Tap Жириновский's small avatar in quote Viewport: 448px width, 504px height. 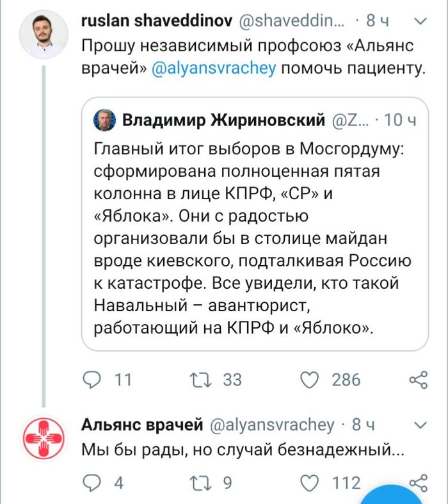104,120
